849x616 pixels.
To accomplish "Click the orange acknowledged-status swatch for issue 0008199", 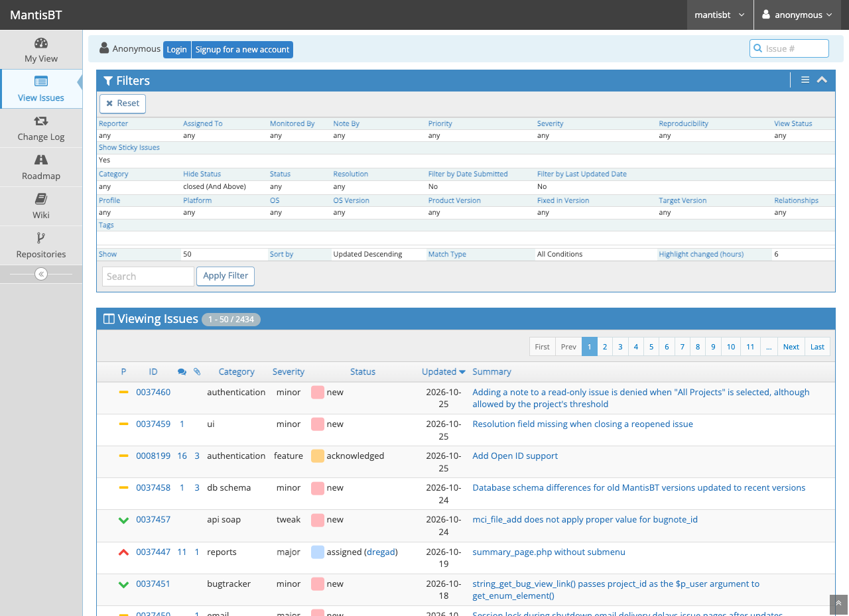I will (318, 456).
